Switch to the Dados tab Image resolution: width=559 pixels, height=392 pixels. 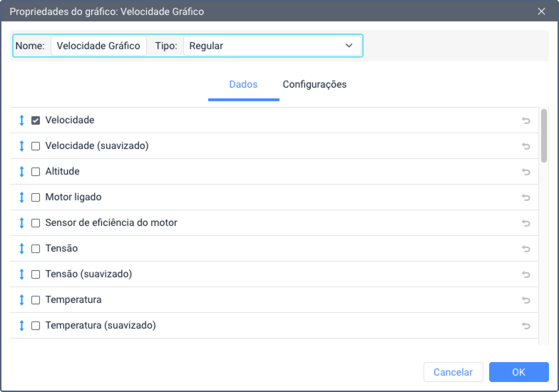[x=244, y=84]
